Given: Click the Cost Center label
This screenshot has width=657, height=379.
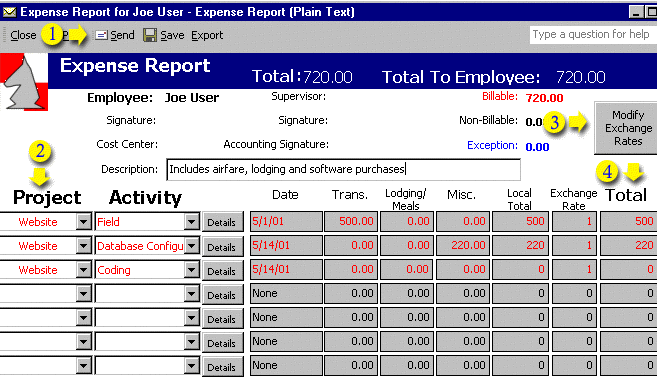Looking at the screenshot, I should tap(127, 144).
